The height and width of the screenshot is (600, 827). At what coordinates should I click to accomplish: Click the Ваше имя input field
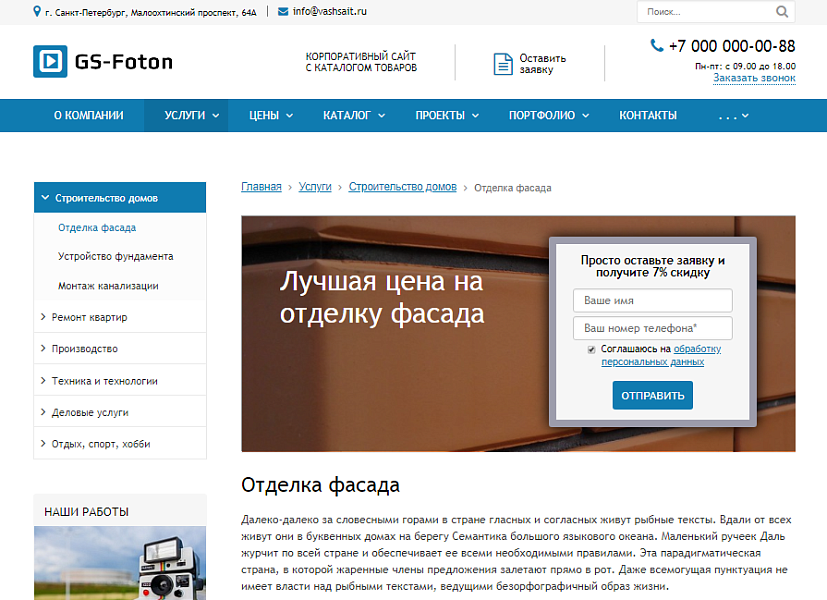[x=652, y=300]
